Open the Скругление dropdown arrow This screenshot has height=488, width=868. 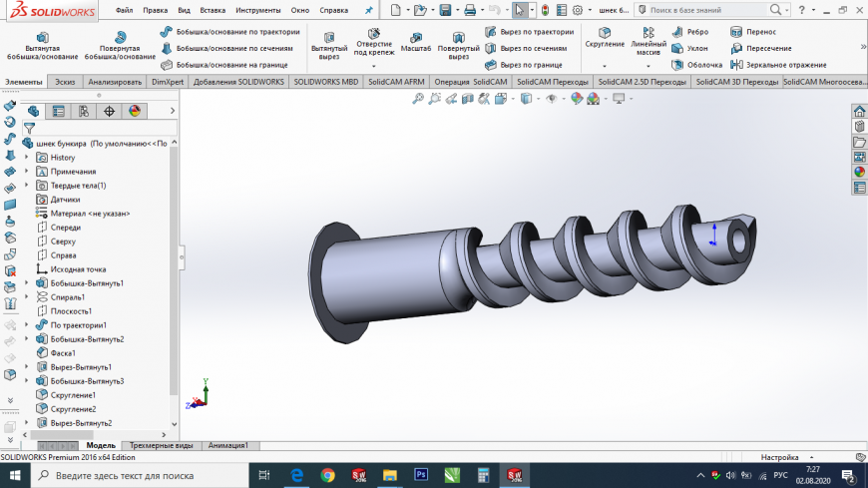point(605,65)
